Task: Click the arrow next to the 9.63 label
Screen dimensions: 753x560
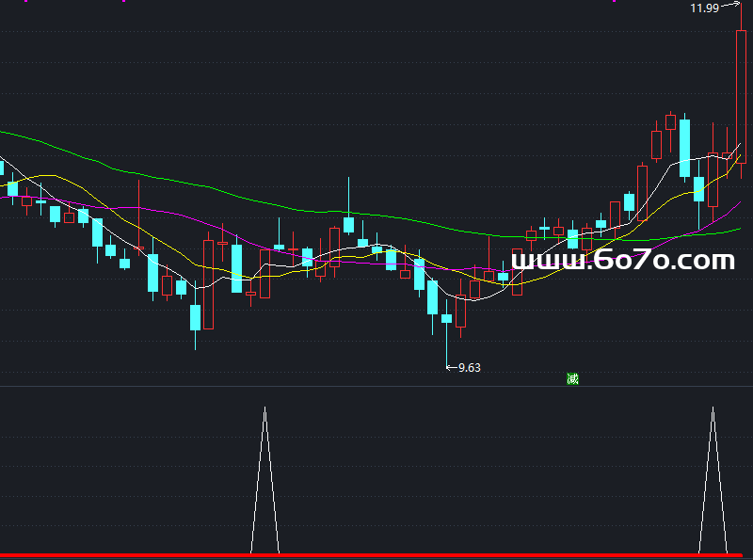Action: (451, 367)
